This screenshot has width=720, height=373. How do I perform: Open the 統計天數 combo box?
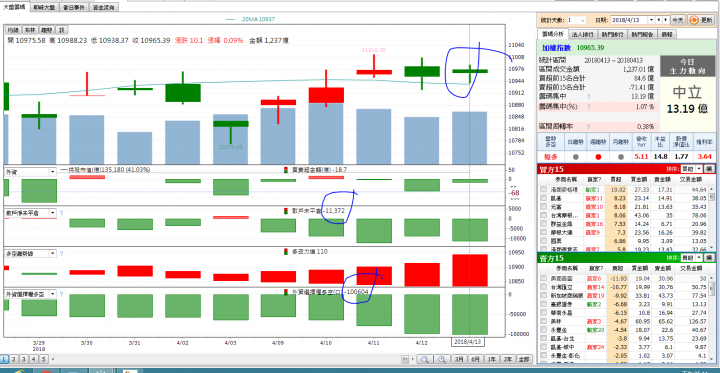click(x=577, y=20)
